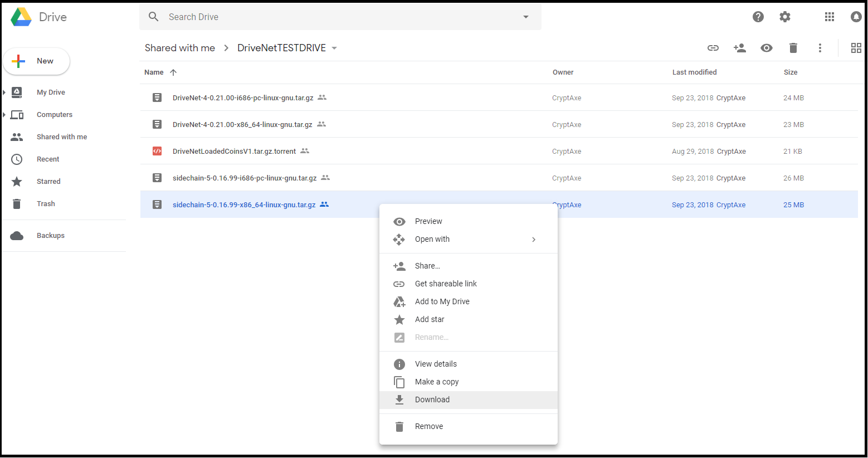The height and width of the screenshot is (458, 868).
Task: Open Recent in the sidebar
Action: (x=48, y=159)
